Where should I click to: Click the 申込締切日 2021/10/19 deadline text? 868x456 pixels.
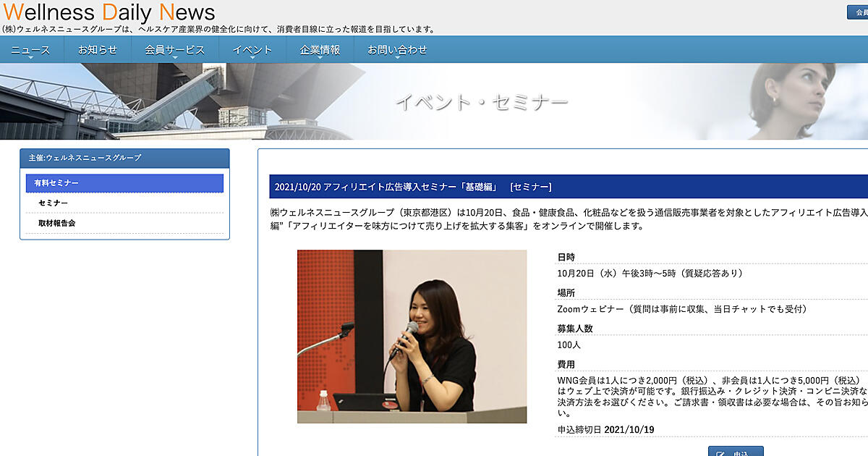[x=606, y=430]
